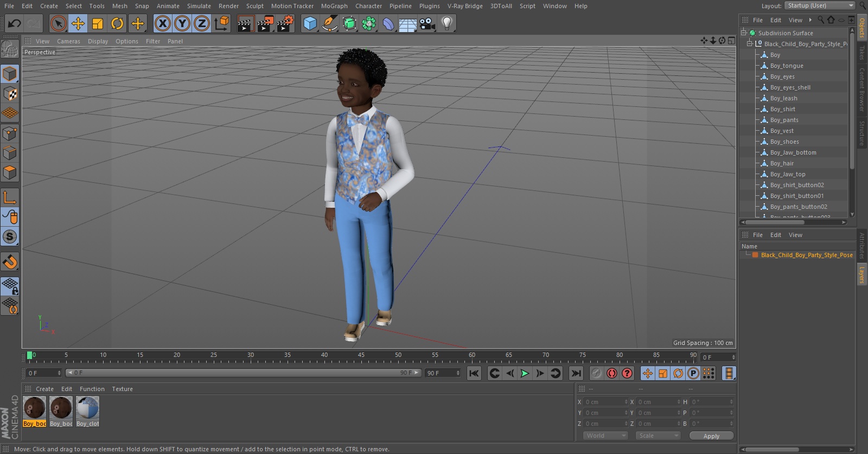Add a Subdivision Surface generator

[x=349, y=23]
